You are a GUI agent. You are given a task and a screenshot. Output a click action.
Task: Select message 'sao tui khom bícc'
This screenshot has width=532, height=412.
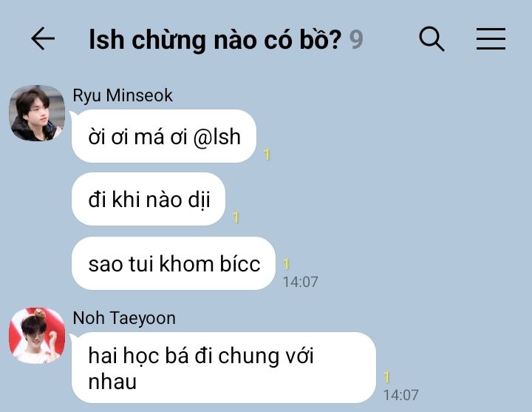[x=174, y=263]
